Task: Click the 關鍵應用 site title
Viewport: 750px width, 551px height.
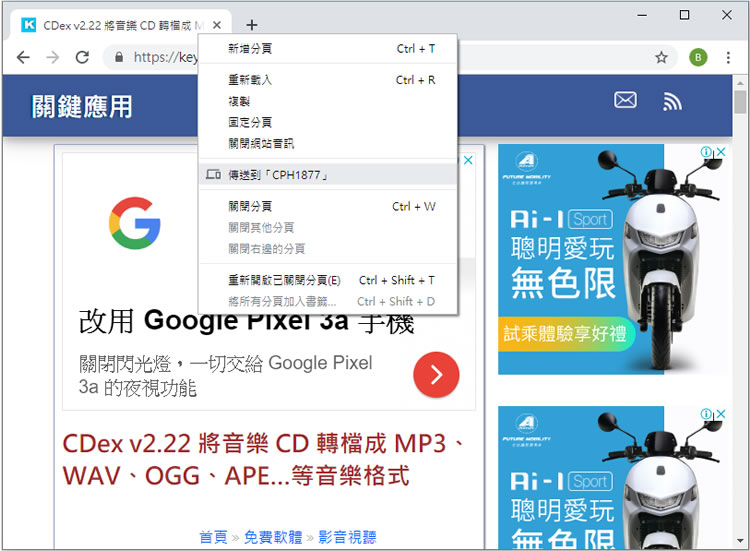Action: tap(82, 106)
